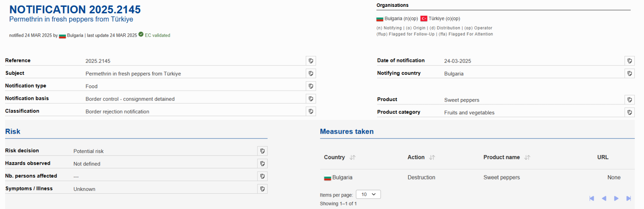This screenshot has width=644, height=209.
Task: Copy the Notifying country value
Action: (630, 73)
